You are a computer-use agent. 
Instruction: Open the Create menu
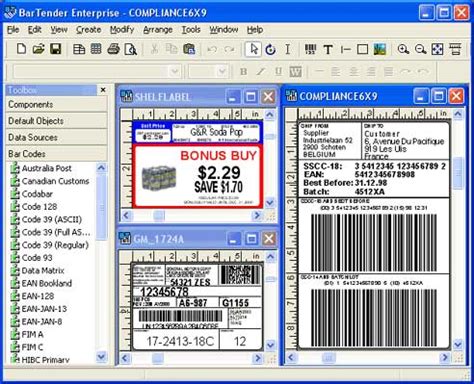coord(88,30)
